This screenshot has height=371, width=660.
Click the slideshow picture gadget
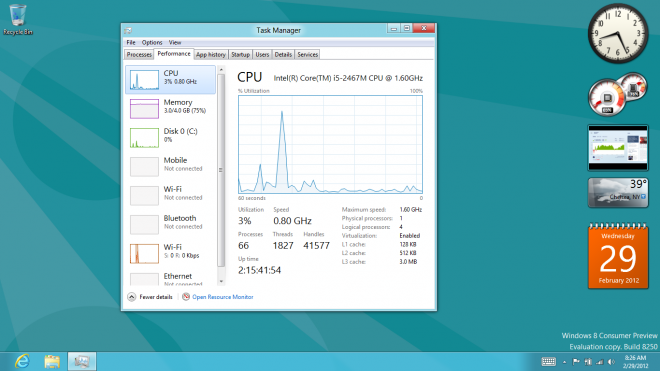point(618,148)
